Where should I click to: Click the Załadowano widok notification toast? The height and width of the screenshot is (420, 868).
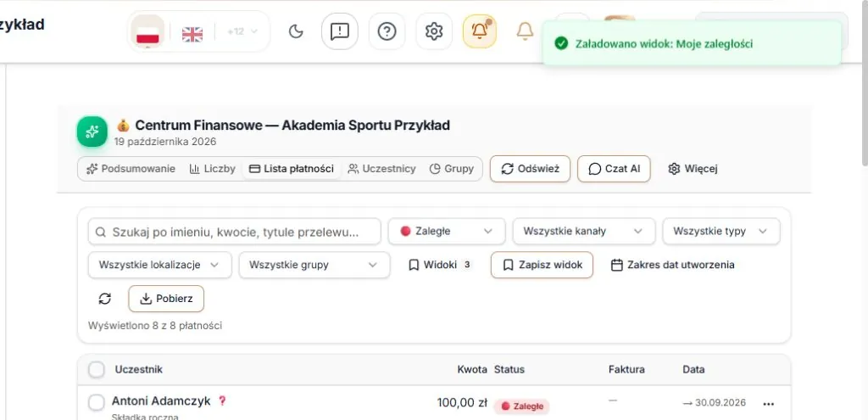692,43
